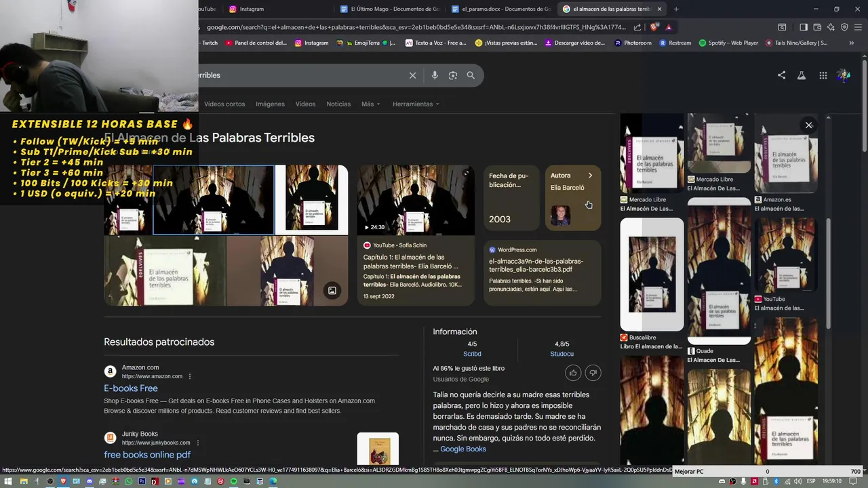Image resolution: width=868 pixels, height=488 pixels.
Task: Open the browser main menu
Action: click(x=858, y=27)
